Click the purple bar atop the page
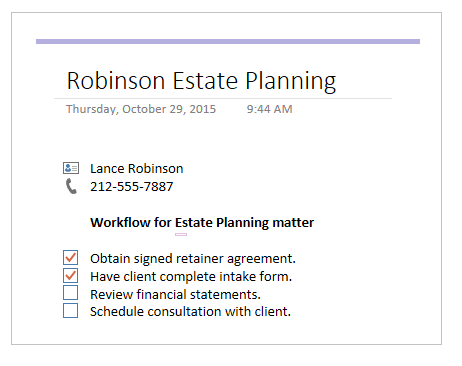This screenshot has width=462, height=366. [228, 42]
